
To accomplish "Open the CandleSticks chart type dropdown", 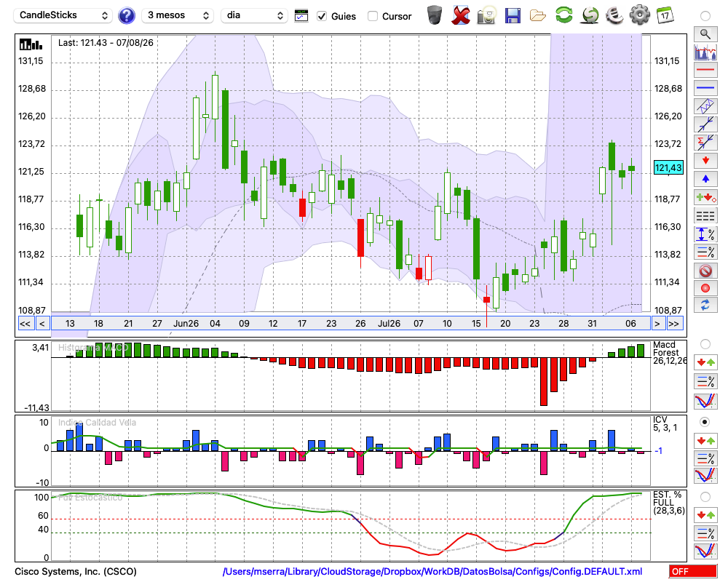I will (x=63, y=15).
